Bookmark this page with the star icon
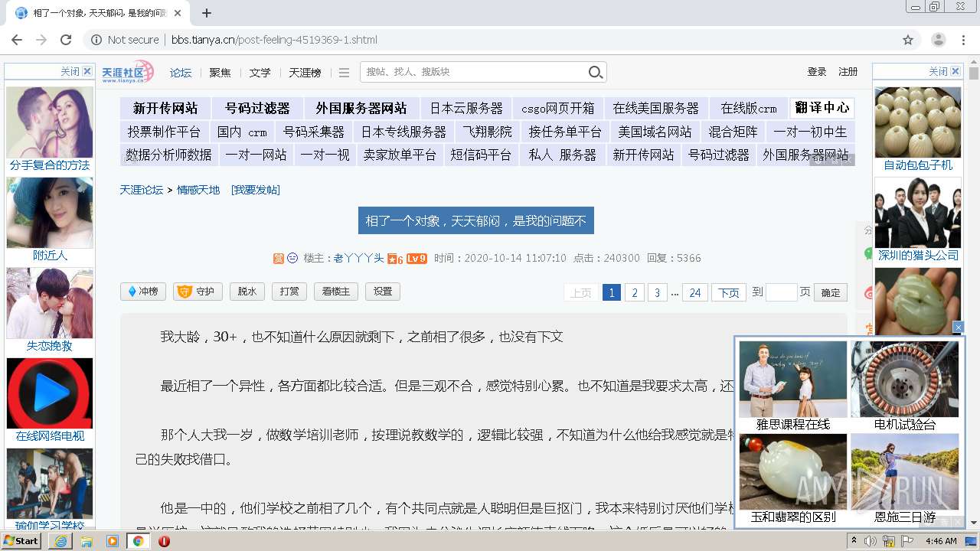The width and height of the screenshot is (980, 551). click(x=908, y=40)
